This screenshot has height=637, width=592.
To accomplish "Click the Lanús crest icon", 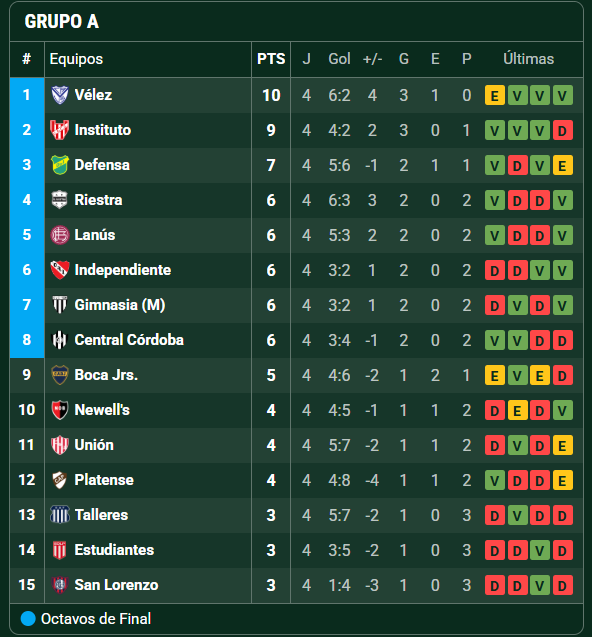I will click(x=60, y=235).
